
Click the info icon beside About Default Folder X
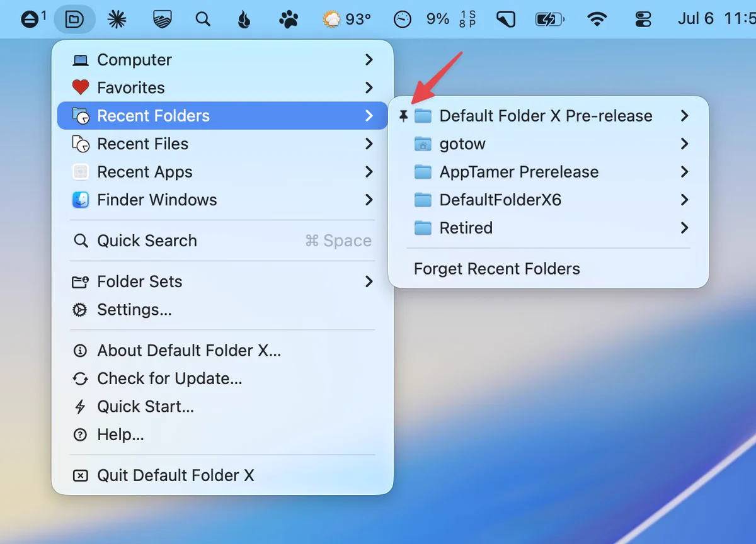[80, 351]
